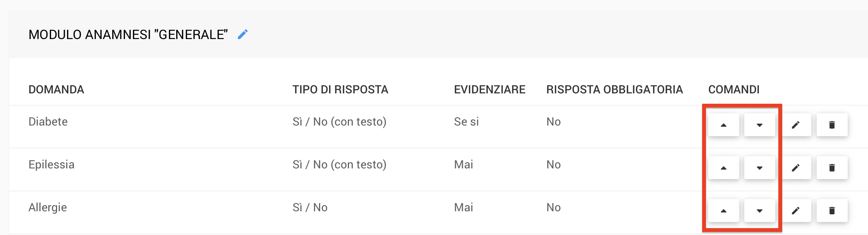Edit the Epilessia question
This screenshot has width=868, height=235.
pyautogui.click(x=796, y=168)
